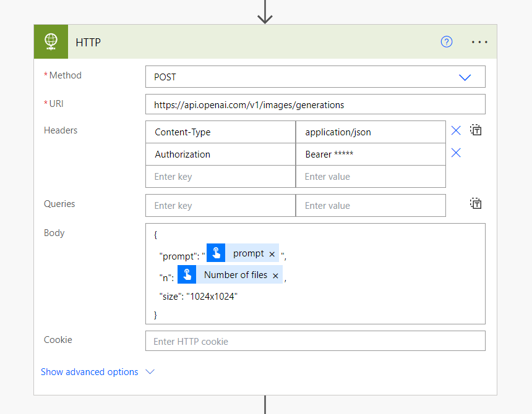The width and height of the screenshot is (532, 414).
Task: Click the empty Headers Enter value field
Action: click(x=370, y=177)
